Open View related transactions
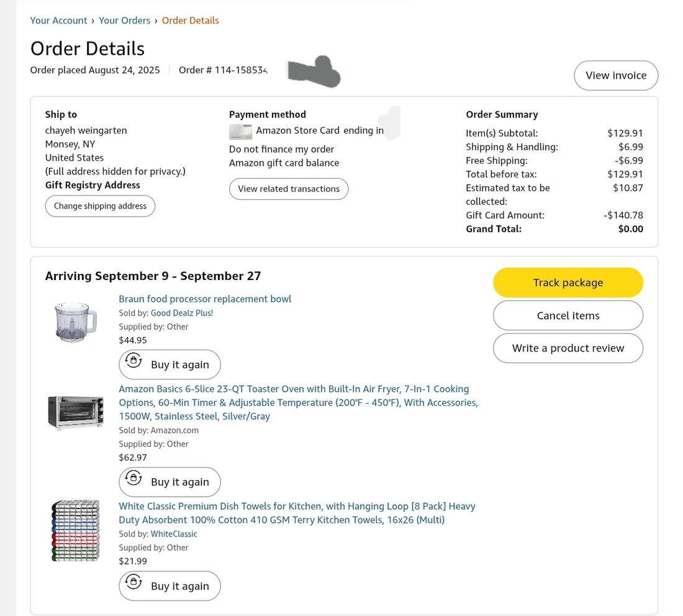Viewport: 683px width, 616px height. tap(289, 189)
